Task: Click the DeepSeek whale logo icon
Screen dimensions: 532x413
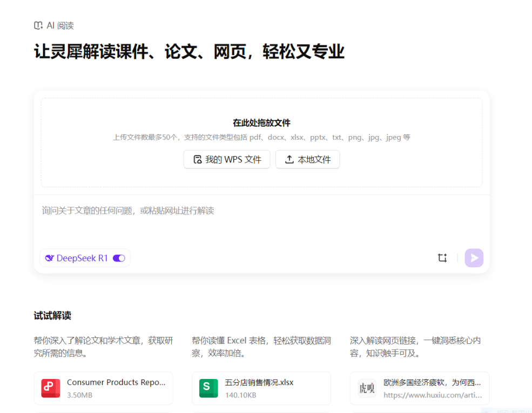Action: coord(50,258)
